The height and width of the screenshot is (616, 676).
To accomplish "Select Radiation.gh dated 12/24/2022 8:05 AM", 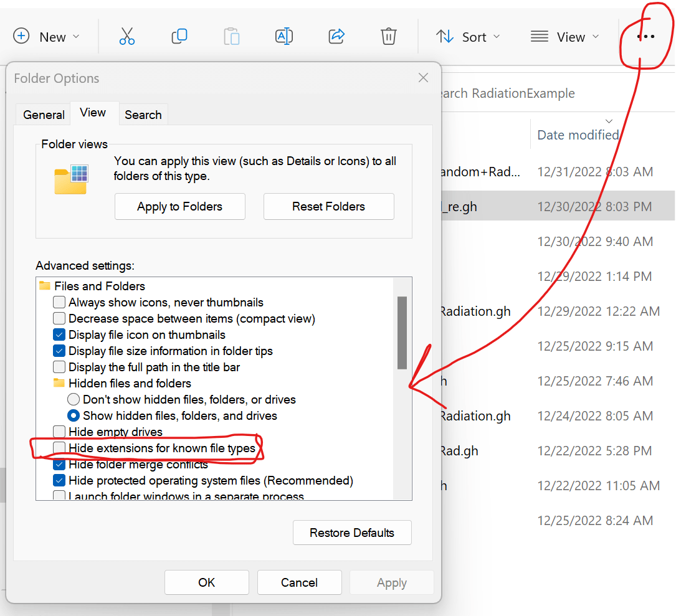I will [558, 416].
